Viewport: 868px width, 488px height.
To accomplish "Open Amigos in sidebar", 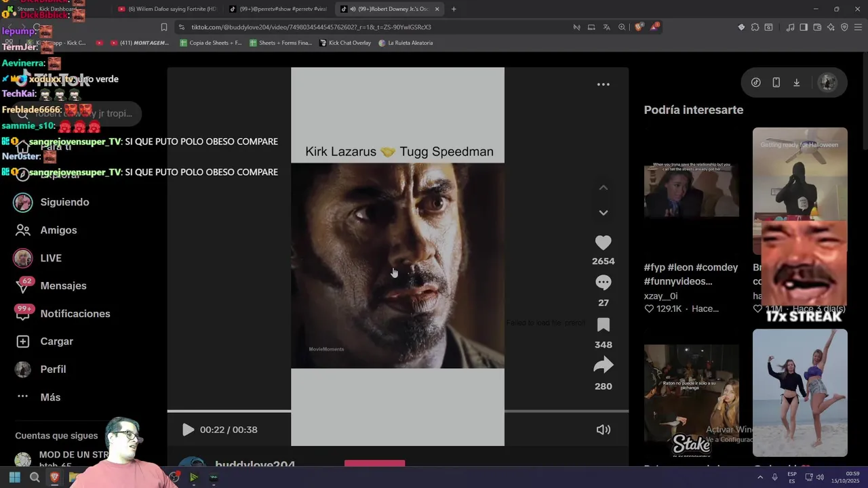I will [x=58, y=230].
